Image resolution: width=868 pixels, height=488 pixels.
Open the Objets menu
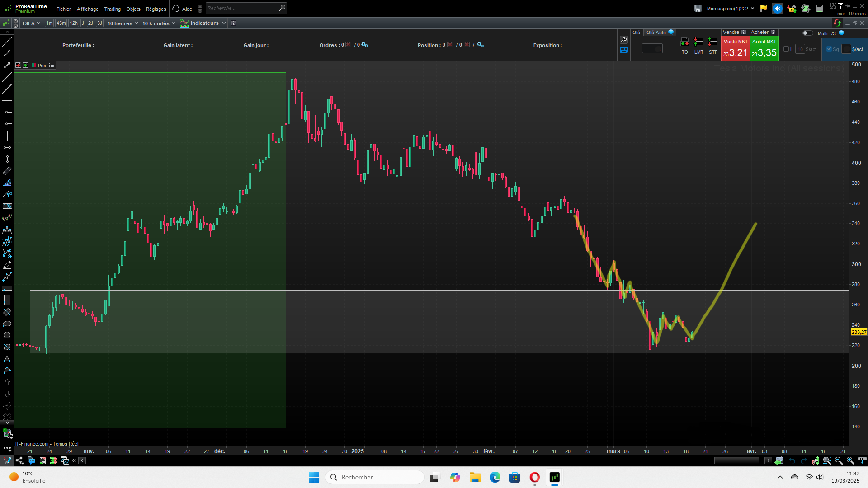(133, 9)
